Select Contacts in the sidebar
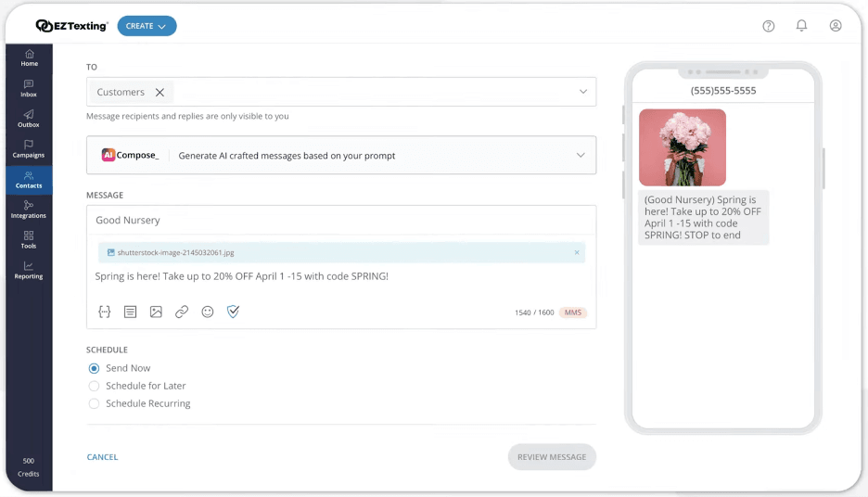The width and height of the screenshot is (868, 497). tap(29, 180)
